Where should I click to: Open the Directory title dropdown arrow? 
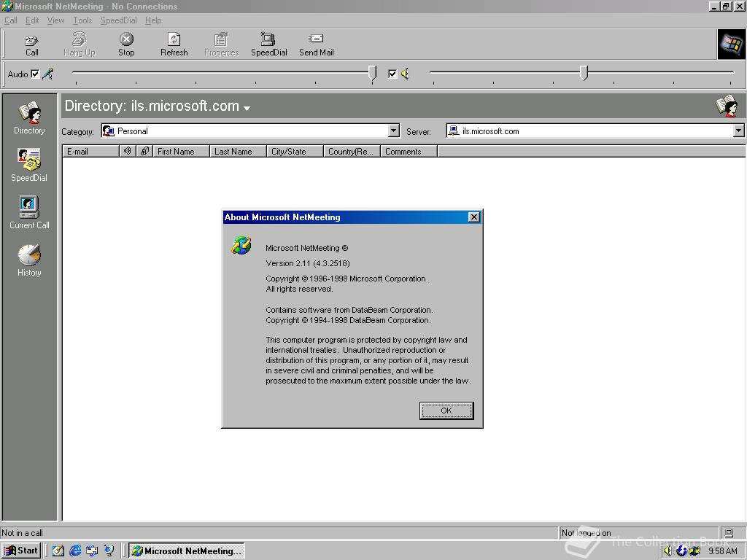tap(247, 108)
